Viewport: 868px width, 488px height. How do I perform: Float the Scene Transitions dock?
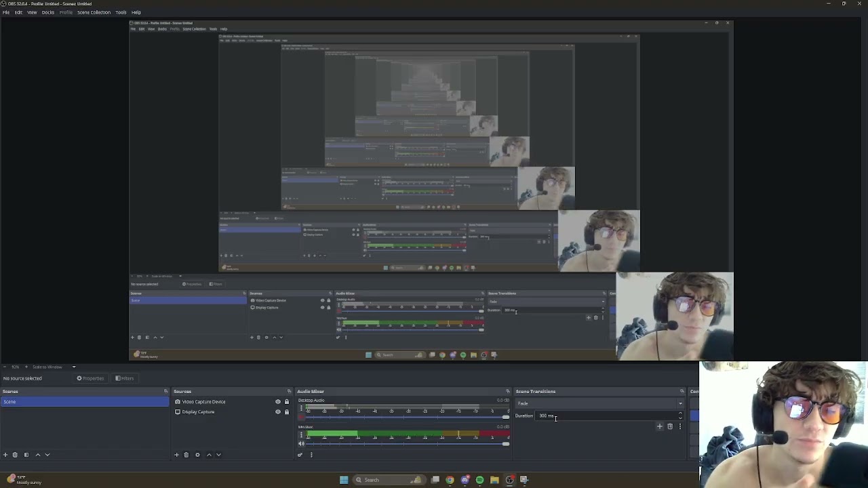click(682, 391)
